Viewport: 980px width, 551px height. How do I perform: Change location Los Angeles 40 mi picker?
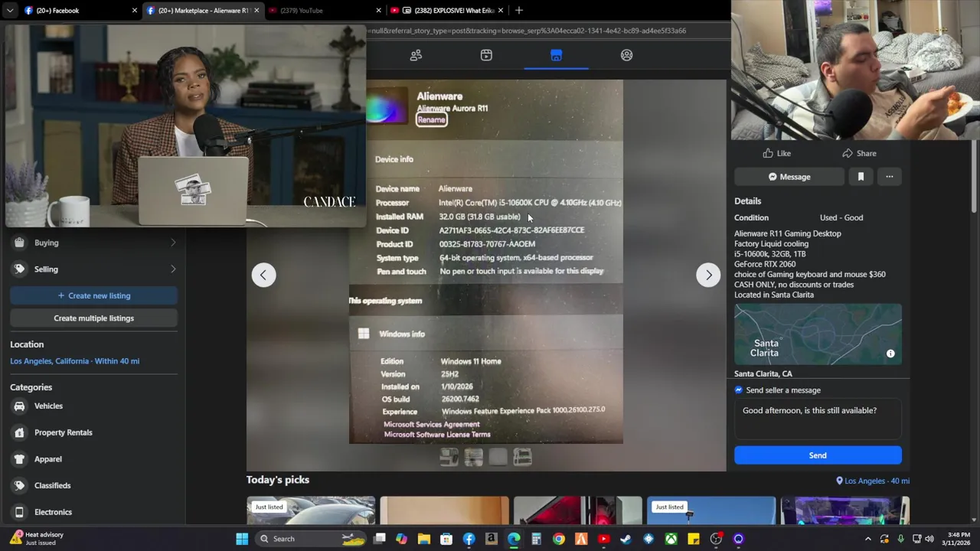(x=873, y=481)
